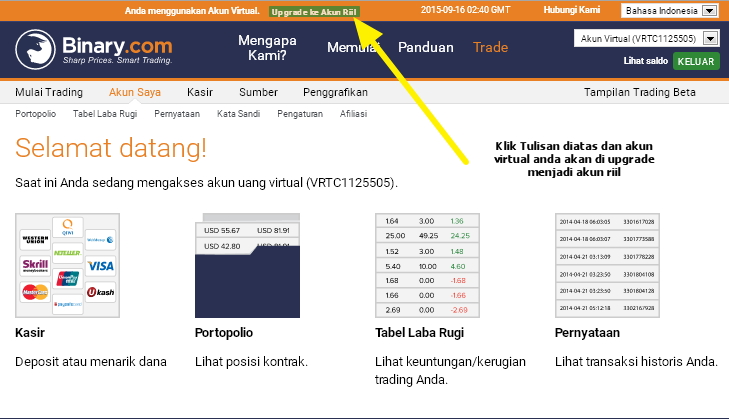Open the Tabel Laba Rugi thumbnail
This screenshot has height=419, width=729.
[x=427, y=266]
